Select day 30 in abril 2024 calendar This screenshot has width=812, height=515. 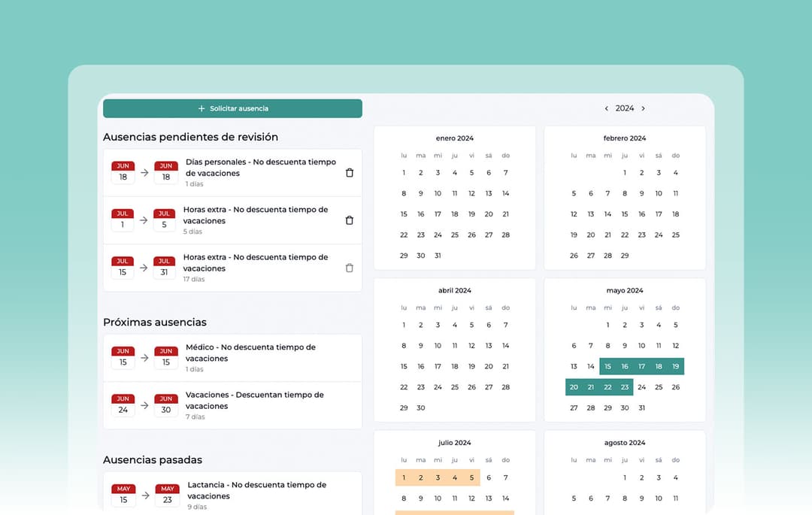[420, 407]
